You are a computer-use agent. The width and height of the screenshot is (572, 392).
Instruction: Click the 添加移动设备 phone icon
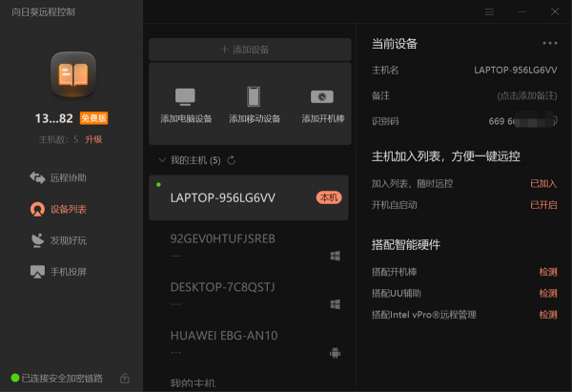tap(254, 96)
